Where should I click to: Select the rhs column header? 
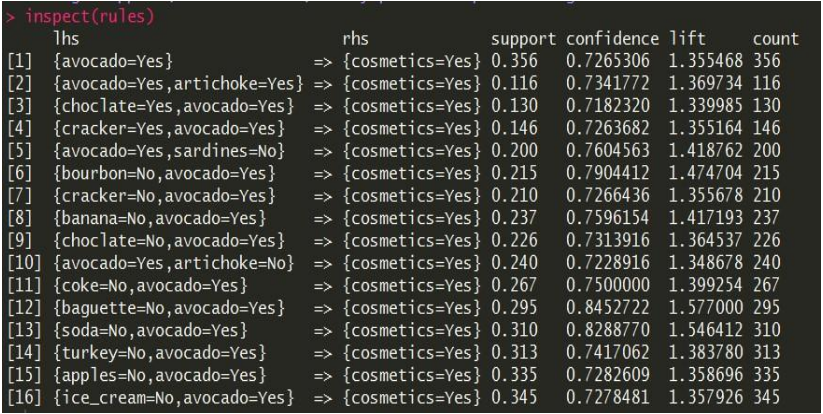[x=355, y=39]
